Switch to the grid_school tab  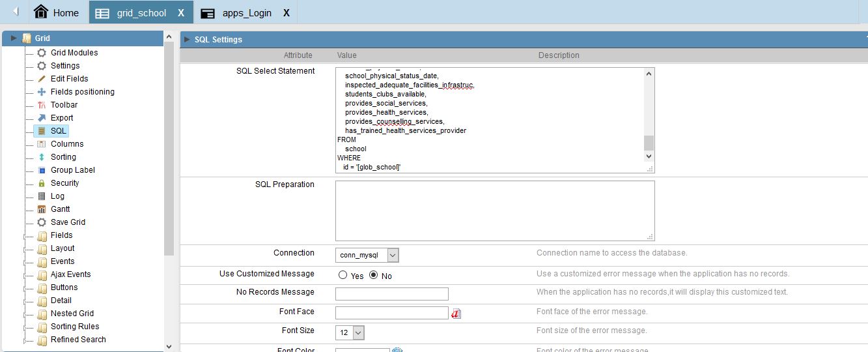(141, 13)
